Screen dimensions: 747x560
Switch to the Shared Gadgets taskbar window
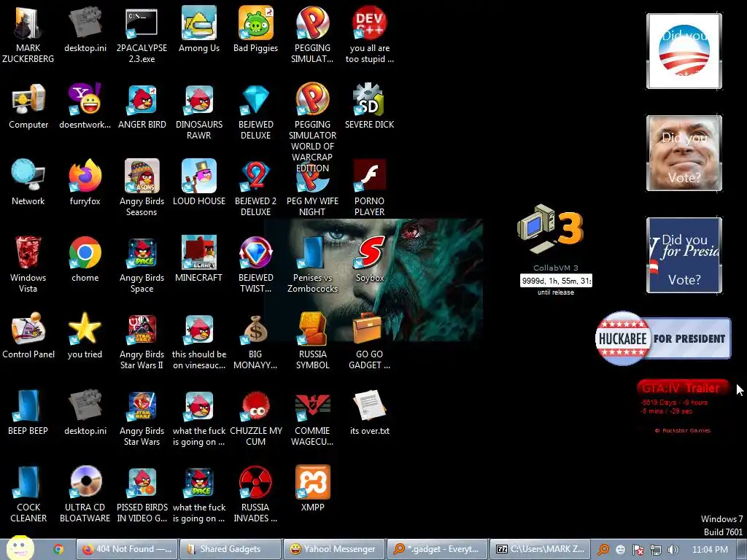[230, 549]
